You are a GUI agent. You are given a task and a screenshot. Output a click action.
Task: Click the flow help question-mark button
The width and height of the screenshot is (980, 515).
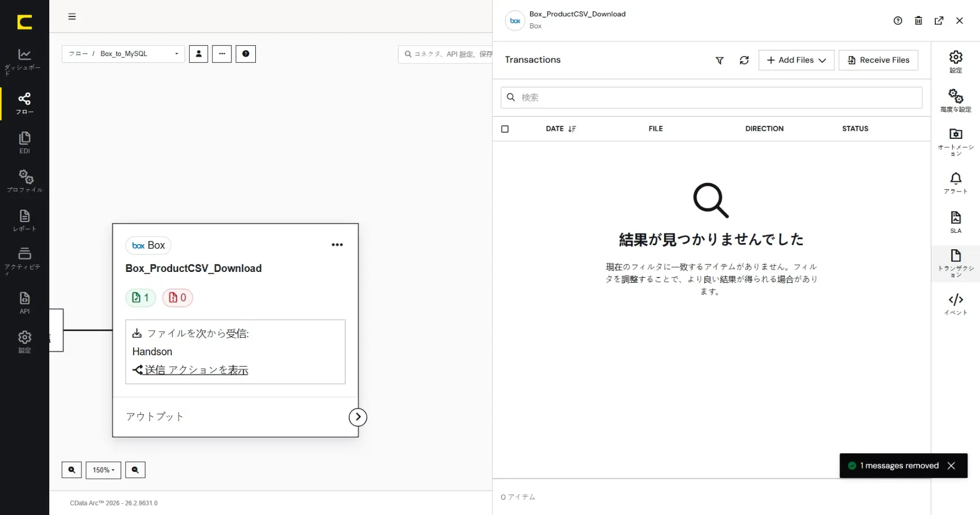(246, 54)
